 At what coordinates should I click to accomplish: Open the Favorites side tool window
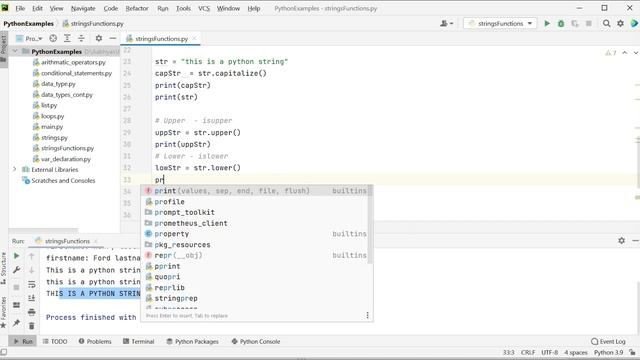(4, 312)
